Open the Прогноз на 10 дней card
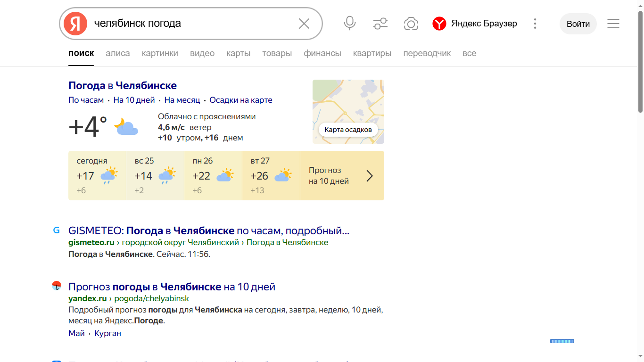 tap(342, 175)
